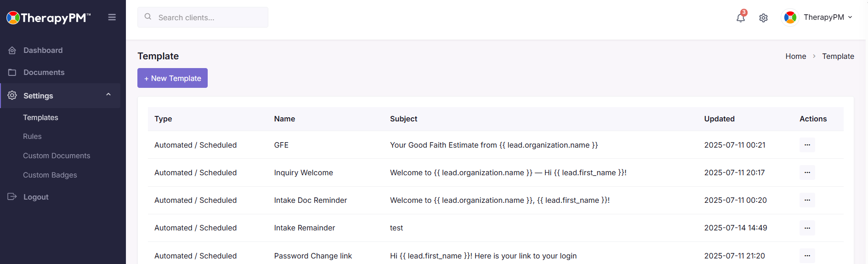Go to Home breadcrumb link
This screenshot has width=868, height=264.
[x=795, y=56]
